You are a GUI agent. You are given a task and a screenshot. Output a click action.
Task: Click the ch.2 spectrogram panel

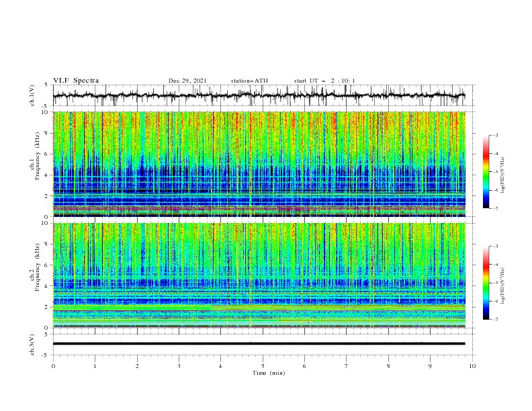(x=259, y=275)
